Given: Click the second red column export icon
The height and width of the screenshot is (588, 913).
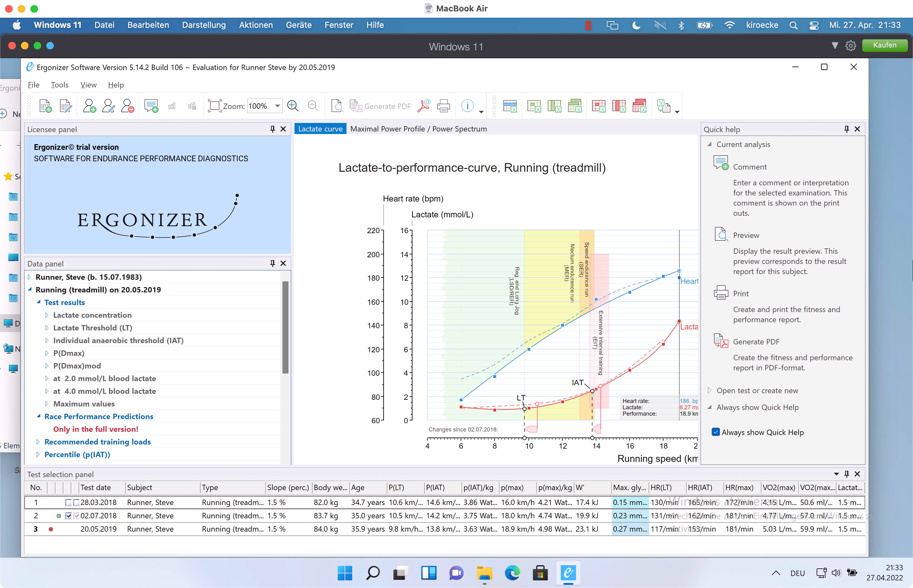Looking at the screenshot, I should (619, 106).
